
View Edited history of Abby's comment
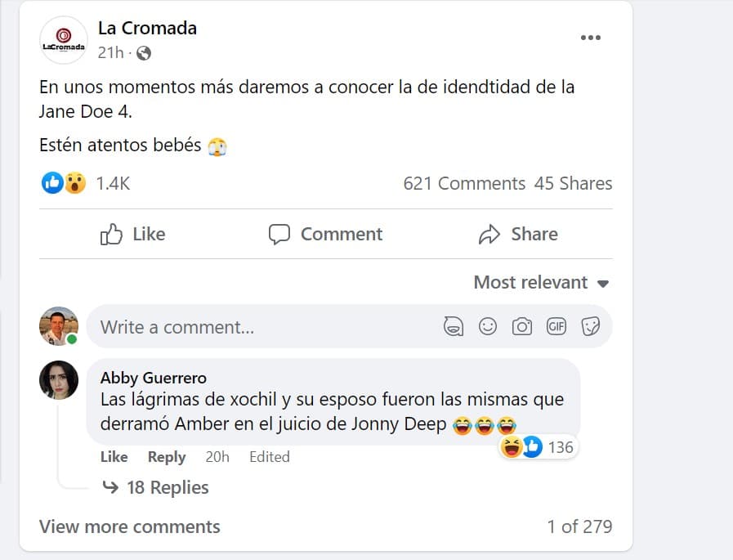pyautogui.click(x=269, y=457)
